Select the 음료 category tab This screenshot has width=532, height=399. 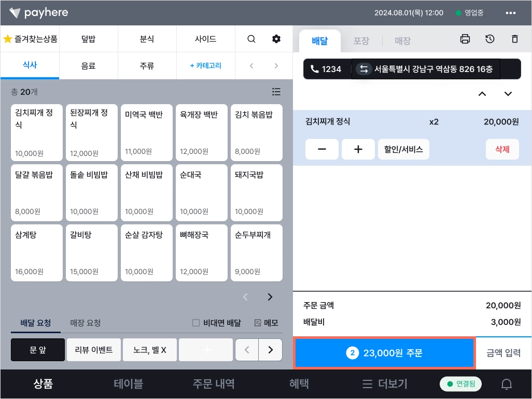[88, 66]
